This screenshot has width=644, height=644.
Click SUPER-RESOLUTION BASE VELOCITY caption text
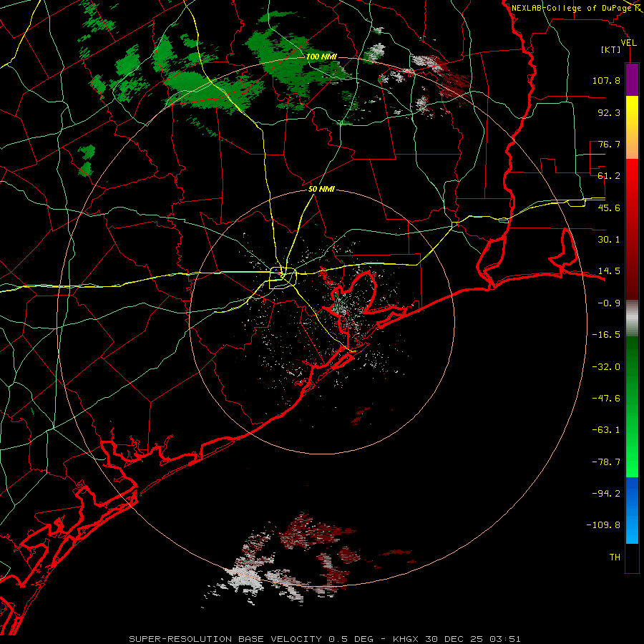pos(225,639)
